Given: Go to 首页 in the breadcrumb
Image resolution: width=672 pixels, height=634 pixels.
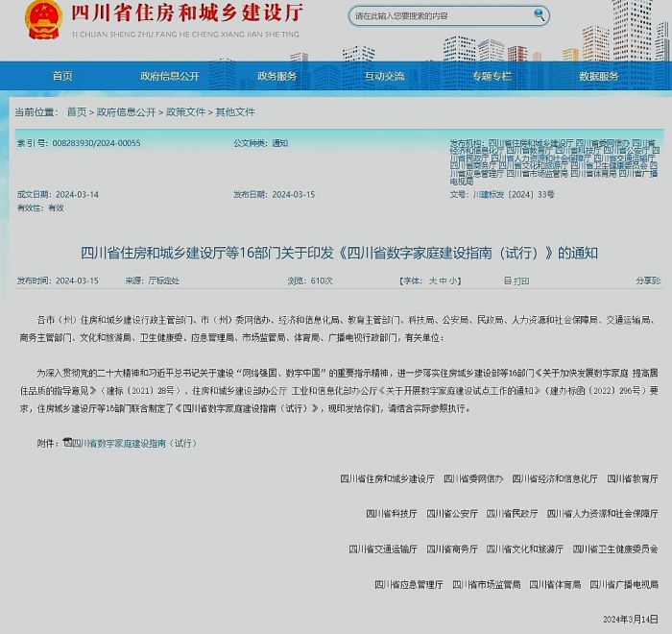Looking at the screenshot, I should [x=77, y=112].
